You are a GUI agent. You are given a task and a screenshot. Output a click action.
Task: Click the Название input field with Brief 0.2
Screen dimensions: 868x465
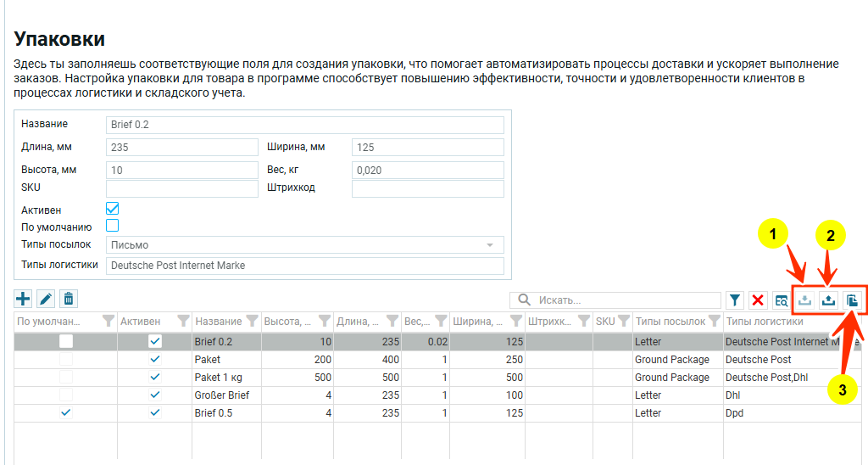coord(305,125)
